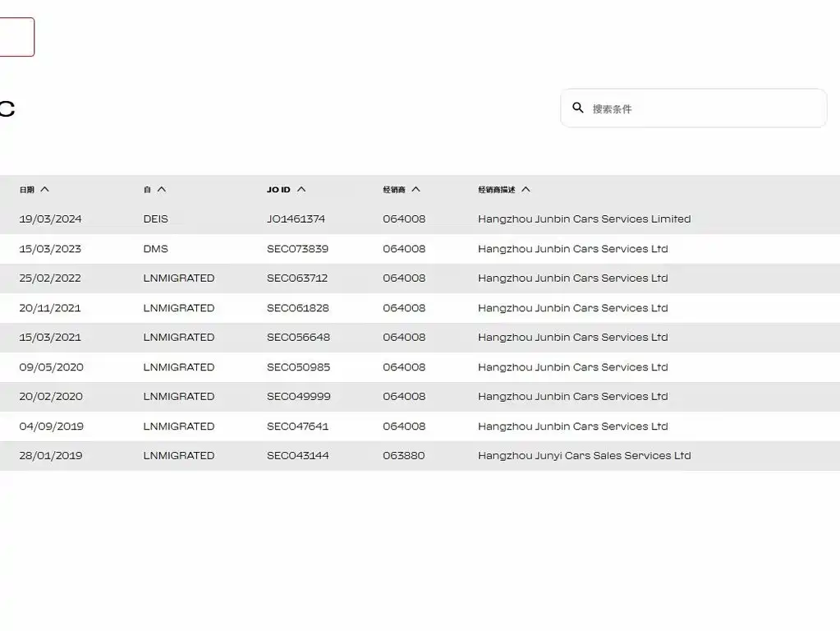Viewport: 840px width, 631px height.
Task: Click source value DEIS
Action: pos(155,219)
